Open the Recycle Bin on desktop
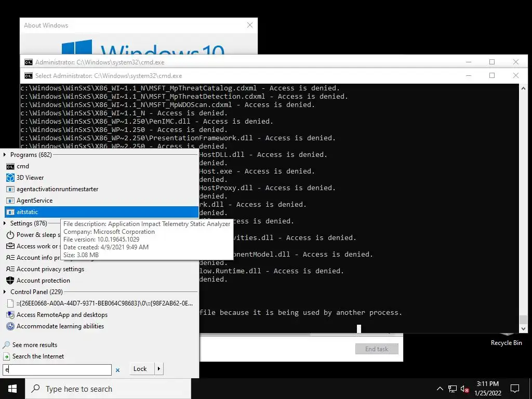 [506, 339]
